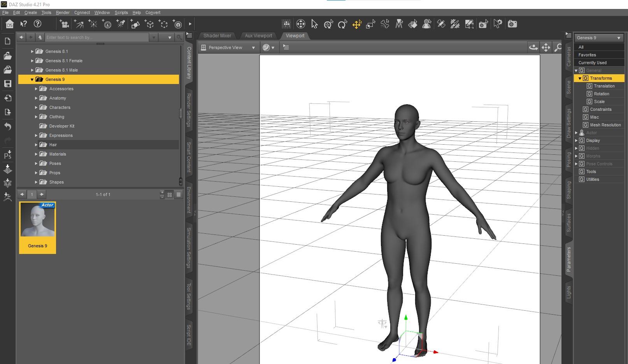Screen dimensions: 628x364
Task: Switch to the Shader Mixer tab
Action: (217, 36)
